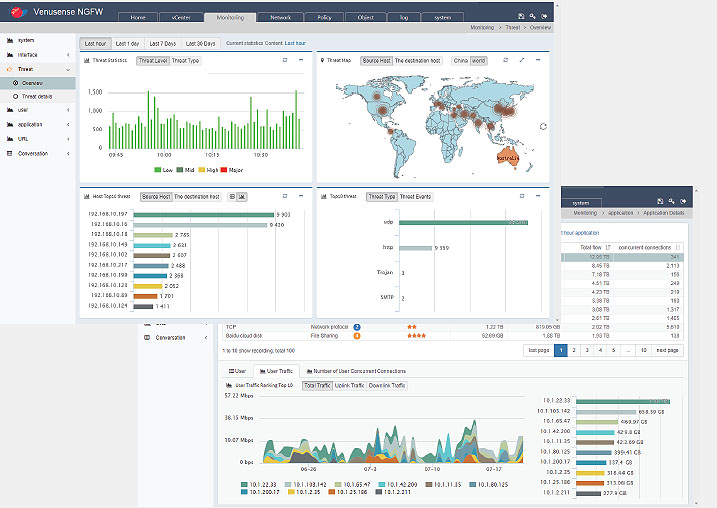Refresh the Top20 threat panel

(519, 197)
